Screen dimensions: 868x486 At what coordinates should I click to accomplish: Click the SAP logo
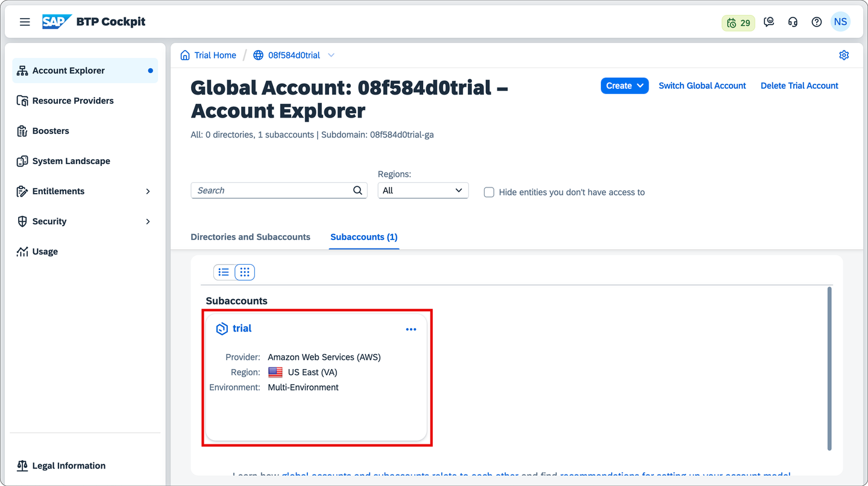coord(57,22)
